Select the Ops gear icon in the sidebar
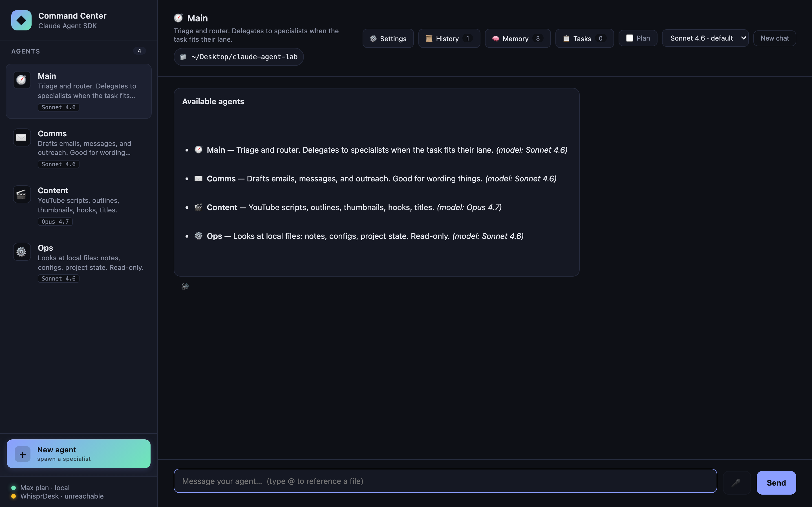The width and height of the screenshot is (812, 507). click(x=21, y=252)
